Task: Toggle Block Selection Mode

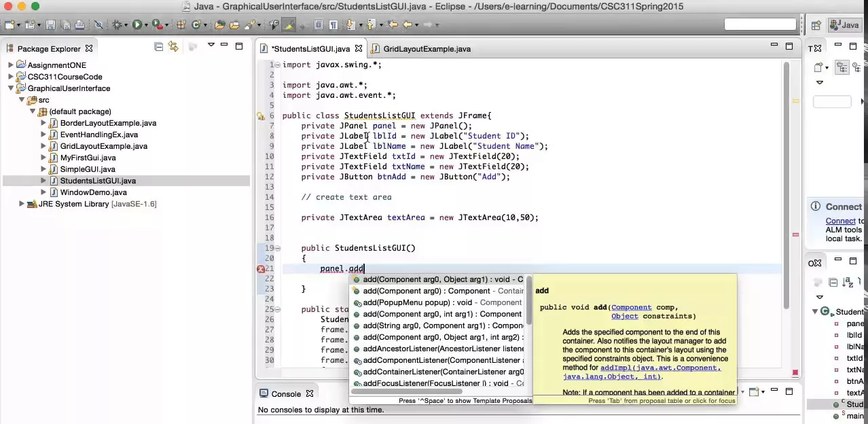Action: tap(318, 25)
